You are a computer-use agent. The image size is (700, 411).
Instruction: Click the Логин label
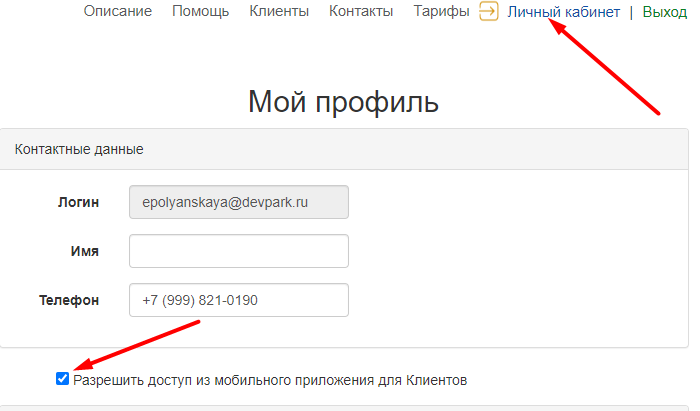click(x=78, y=202)
